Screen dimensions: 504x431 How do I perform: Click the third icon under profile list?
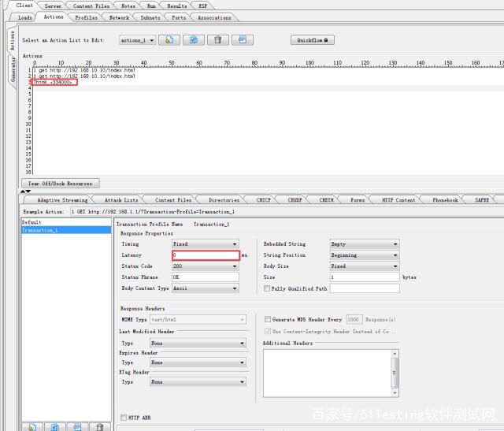(77, 427)
